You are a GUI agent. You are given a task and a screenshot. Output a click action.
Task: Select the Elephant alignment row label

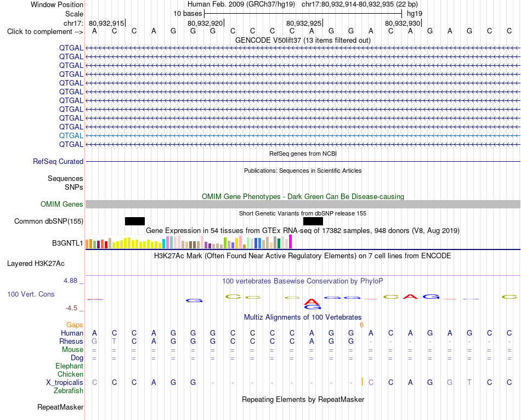tap(70, 366)
